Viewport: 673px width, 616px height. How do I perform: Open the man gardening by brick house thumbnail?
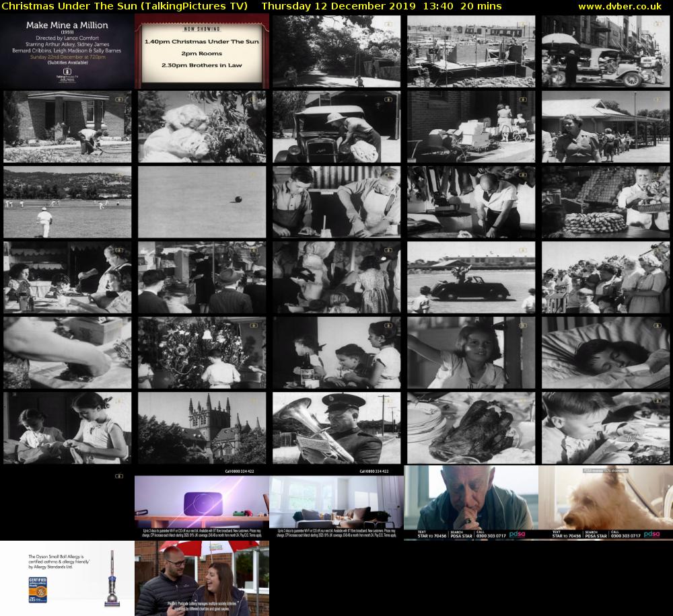[67, 126]
